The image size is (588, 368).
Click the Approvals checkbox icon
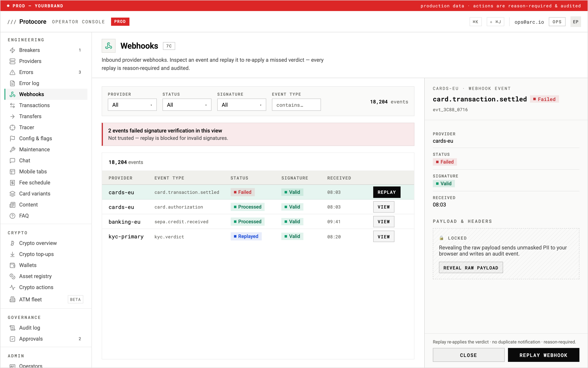12,339
